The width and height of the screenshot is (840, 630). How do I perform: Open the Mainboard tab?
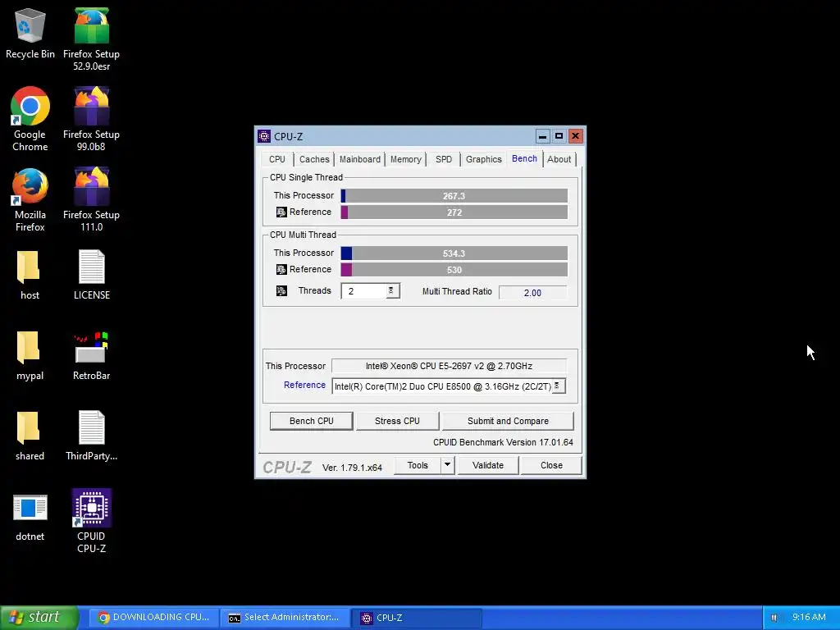coord(360,159)
